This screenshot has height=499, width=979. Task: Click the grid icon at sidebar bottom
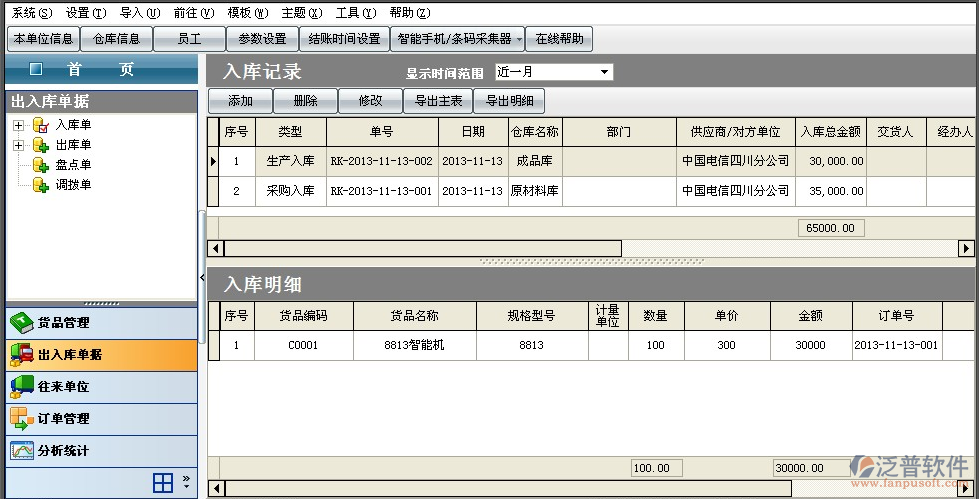click(x=162, y=484)
